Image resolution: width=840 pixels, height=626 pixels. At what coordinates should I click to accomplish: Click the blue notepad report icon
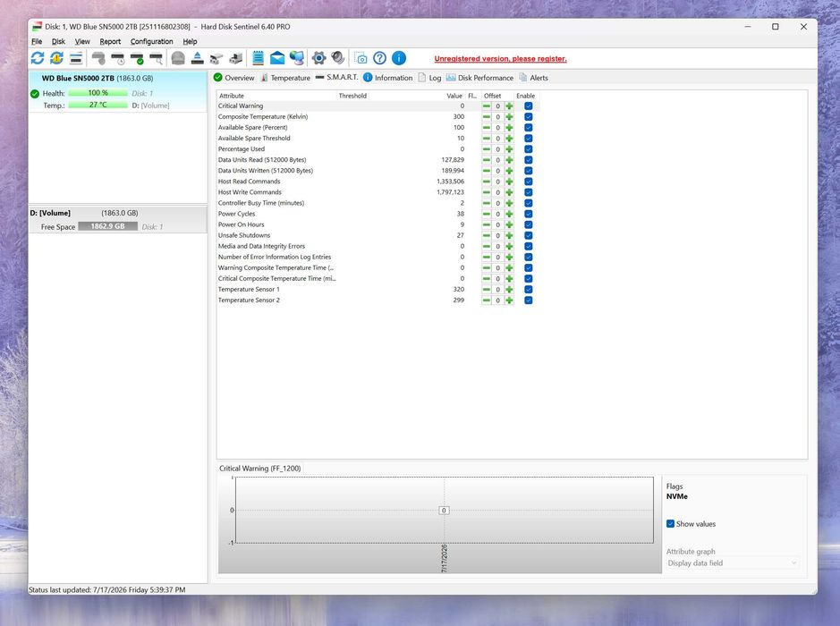[259, 58]
